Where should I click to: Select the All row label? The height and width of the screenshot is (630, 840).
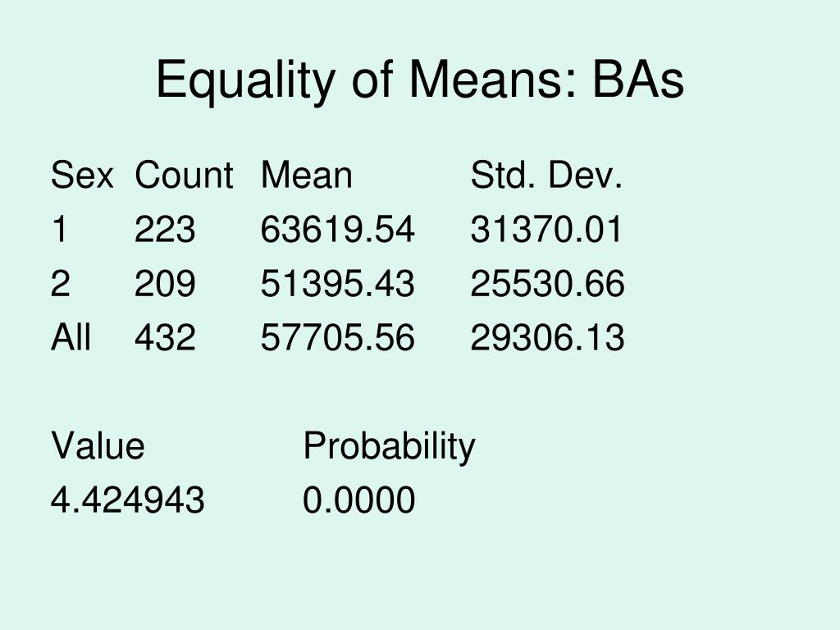[x=71, y=337]
